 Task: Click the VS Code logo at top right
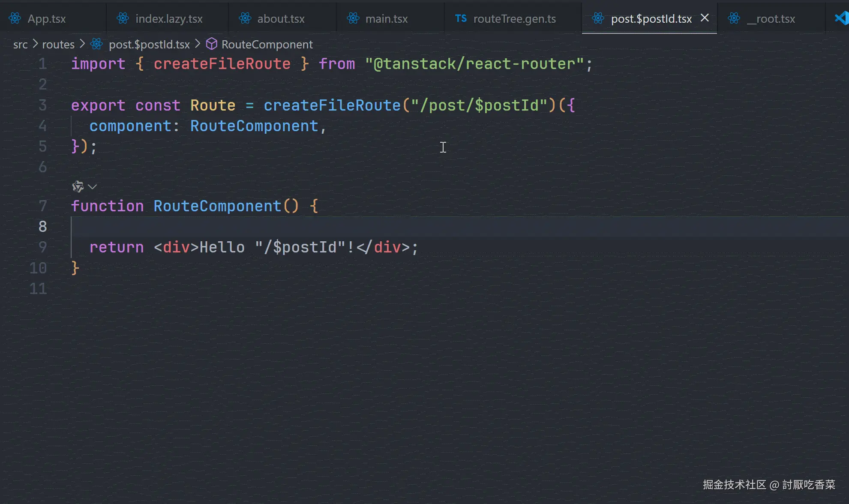pos(841,18)
